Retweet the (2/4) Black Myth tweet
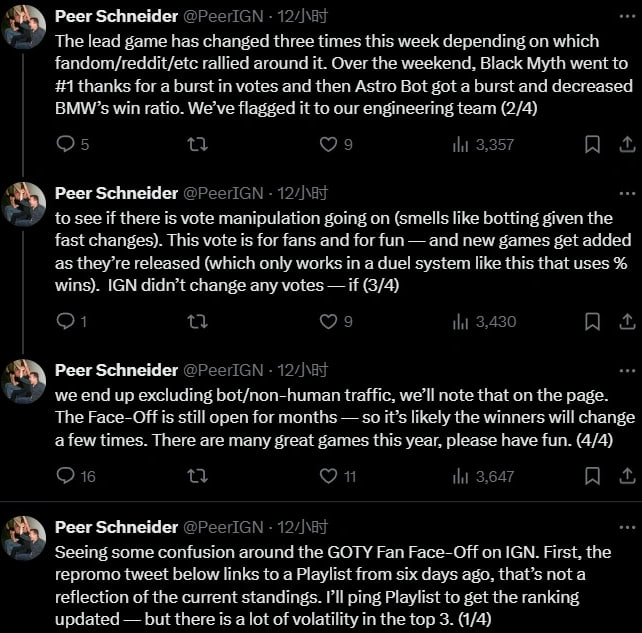This screenshot has height=633, width=642. click(x=197, y=144)
